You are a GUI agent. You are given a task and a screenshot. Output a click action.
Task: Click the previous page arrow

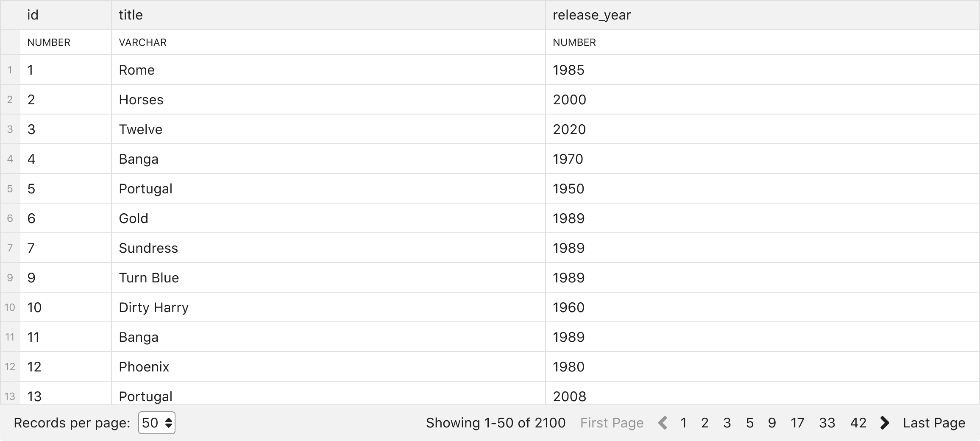click(663, 423)
